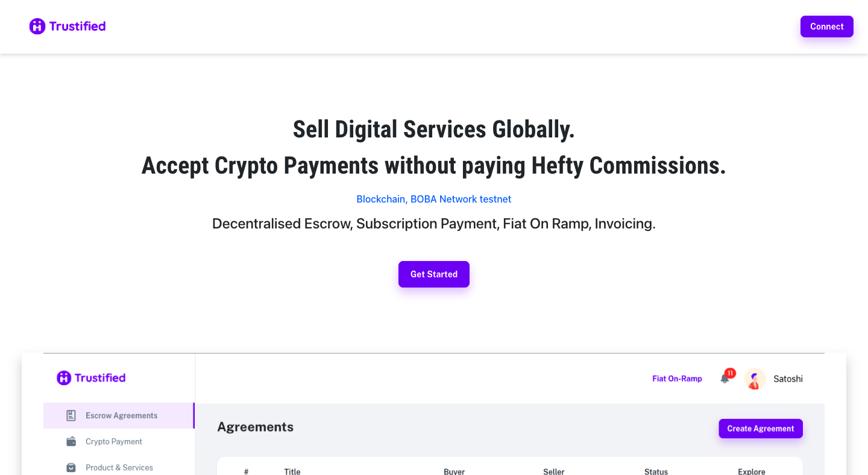The height and width of the screenshot is (475, 868).
Task: Click the Trustified logo icon in top header
Action: click(37, 26)
